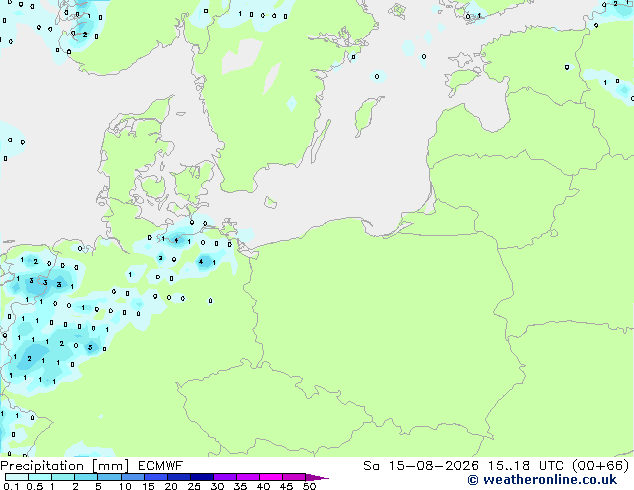The height and width of the screenshot is (490, 634).
Task: Click the legend value '40'
Action: pos(263,486)
